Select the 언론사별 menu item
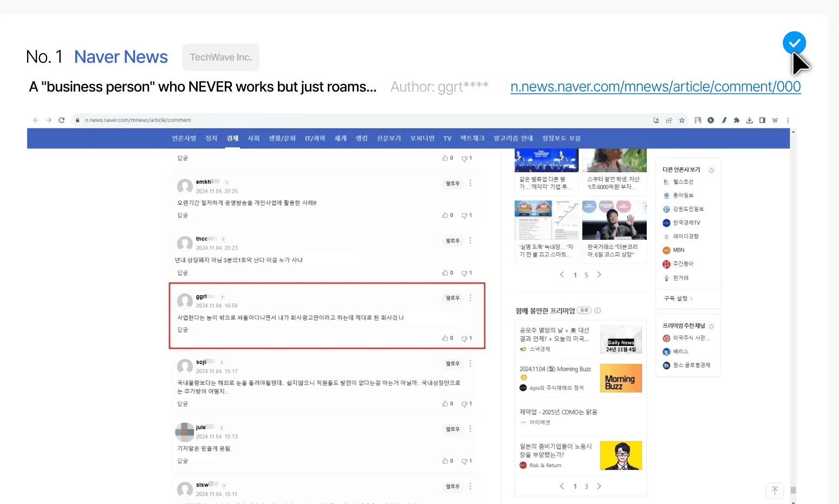Image resolution: width=839 pixels, height=504 pixels. [184, 139]
